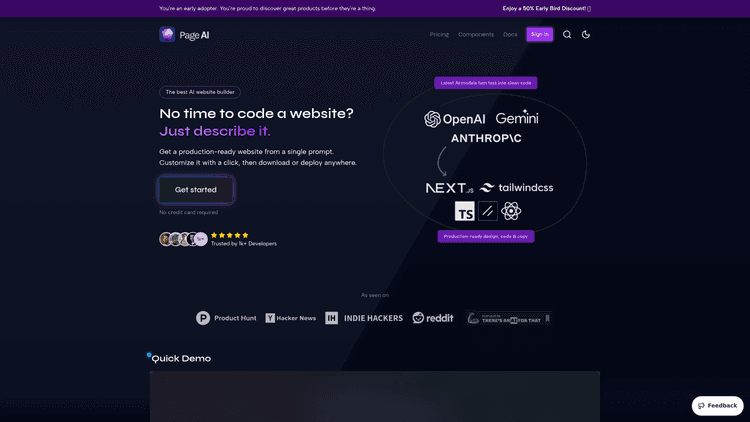Click the reddit logo
This screenshot has height=422, width=750.
point(433,318)
